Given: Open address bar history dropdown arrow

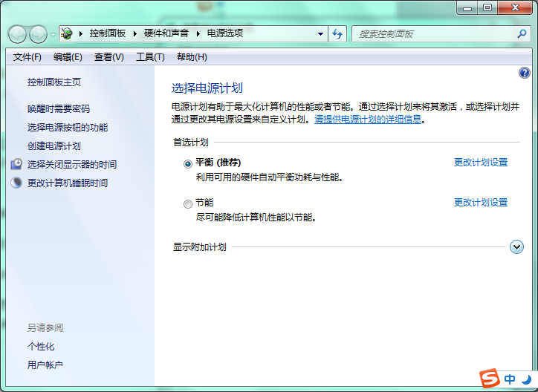Looking at the screenshot, I should click(x=320, y=34).
